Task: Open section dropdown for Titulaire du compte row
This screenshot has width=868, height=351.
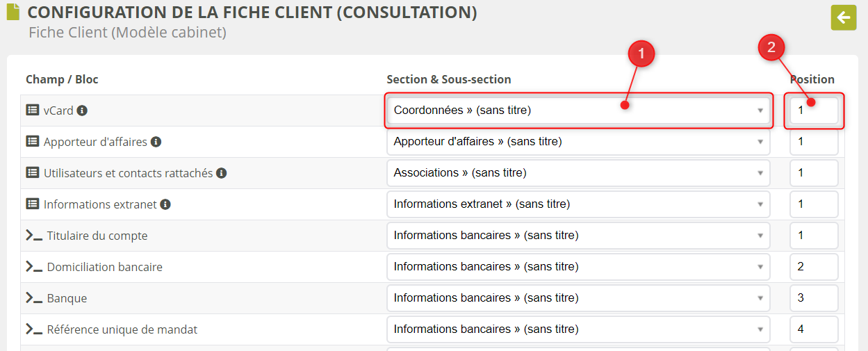Action: [x=578, y=236]
